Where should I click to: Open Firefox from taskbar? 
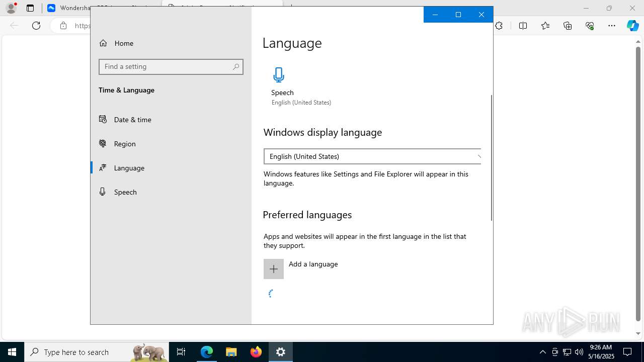[x=256, y=352]
